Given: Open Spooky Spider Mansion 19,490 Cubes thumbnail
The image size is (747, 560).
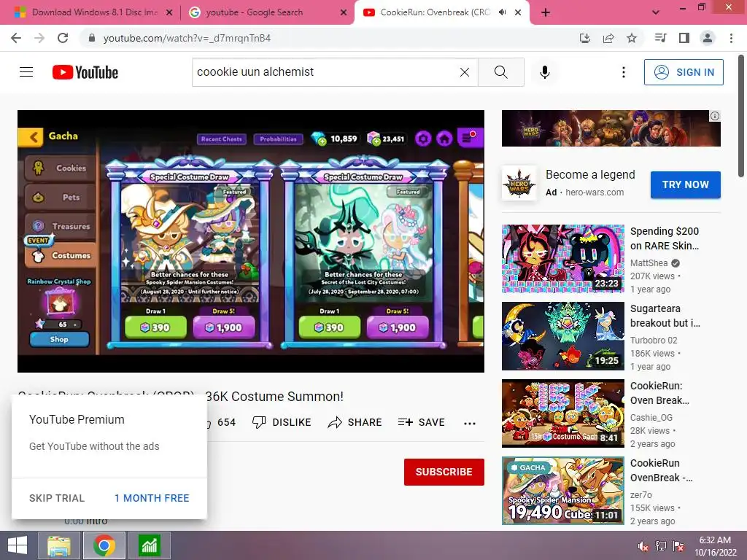Looking at the screenshot, I should pyautogui.click(x=563, y=491).
